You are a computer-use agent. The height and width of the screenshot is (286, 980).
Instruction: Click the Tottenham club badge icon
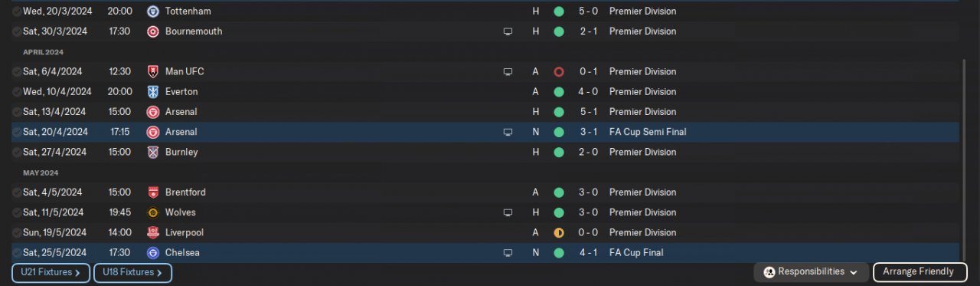[x=152, y=12]
